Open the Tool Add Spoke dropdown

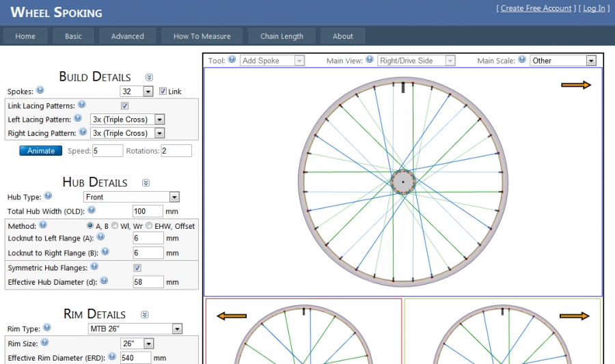[272, 61]
